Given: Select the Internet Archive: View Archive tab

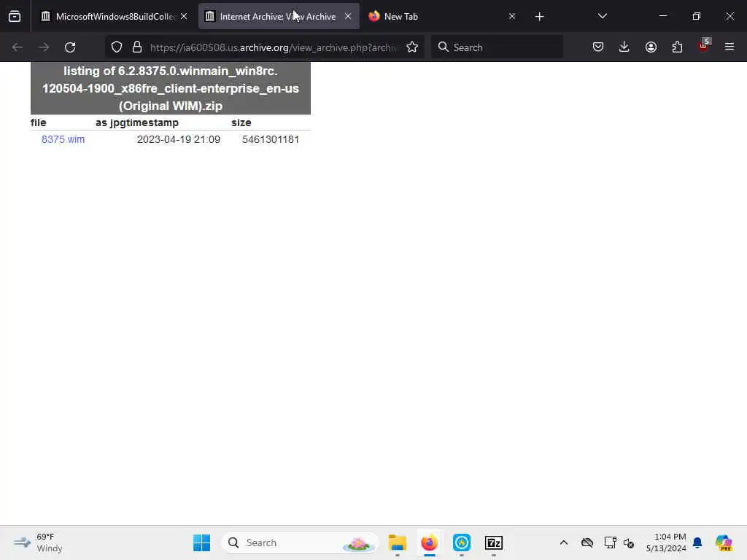Looking at the screenshot, I should (279, 17).
